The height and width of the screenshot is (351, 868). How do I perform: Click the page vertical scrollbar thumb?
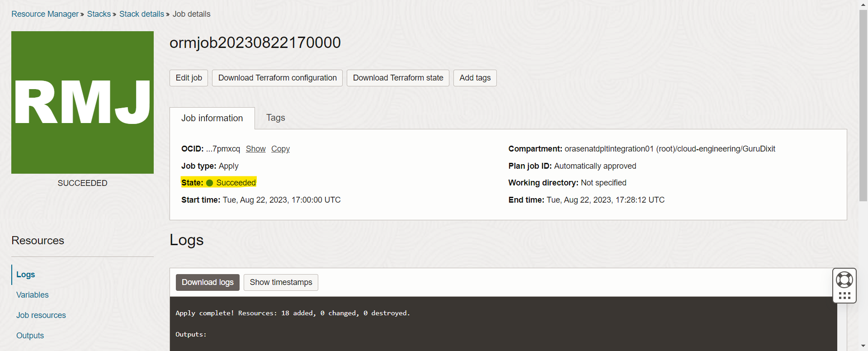(x=863, y=105)
